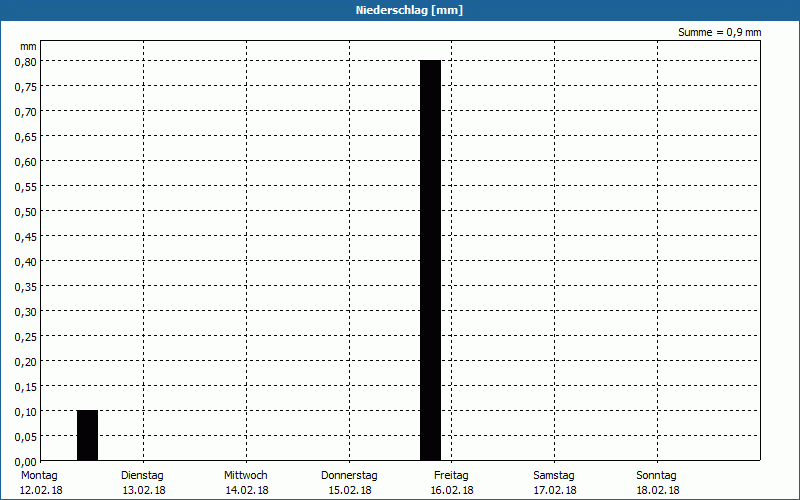800x500 pixels.
Task: Click the date 18.02.18
Action: tap(658, 490)
